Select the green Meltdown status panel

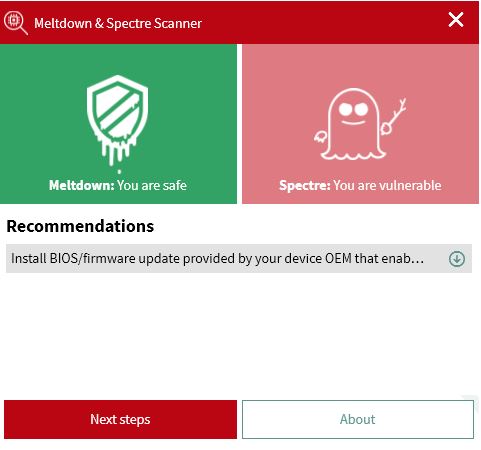pyautogui.click(x=118, y=124)
